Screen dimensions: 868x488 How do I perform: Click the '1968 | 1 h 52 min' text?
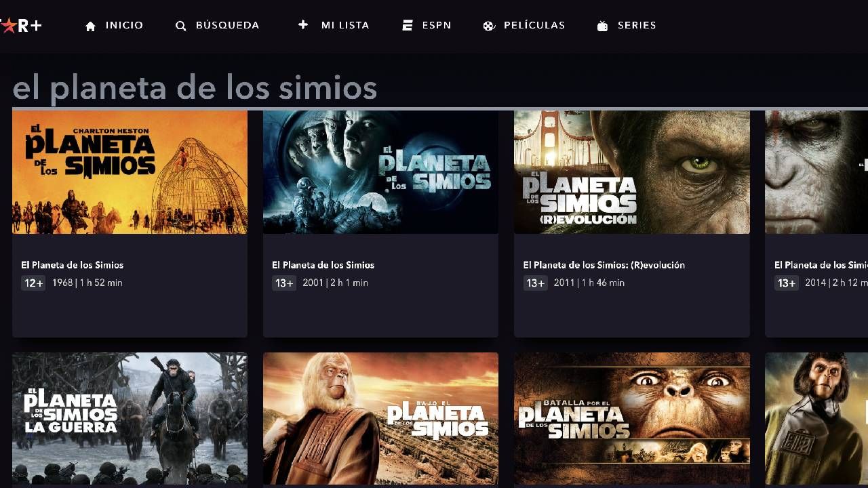click(87, 283)
